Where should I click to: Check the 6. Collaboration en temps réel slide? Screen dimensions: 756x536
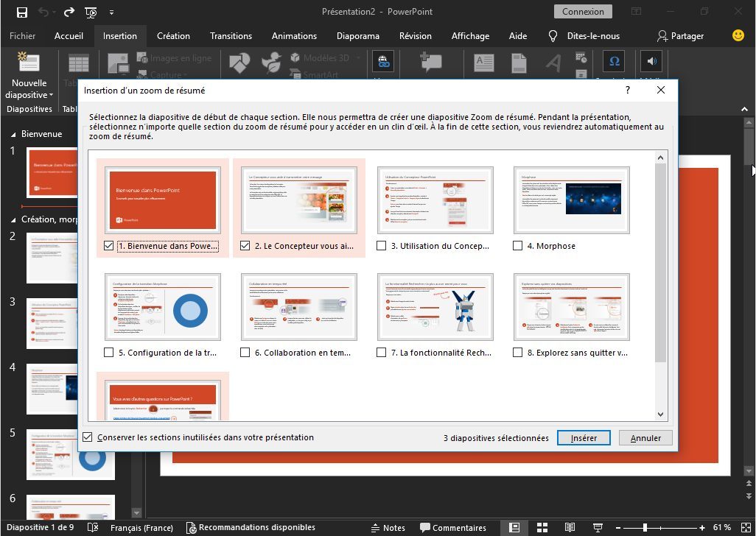tap(245, 353)
